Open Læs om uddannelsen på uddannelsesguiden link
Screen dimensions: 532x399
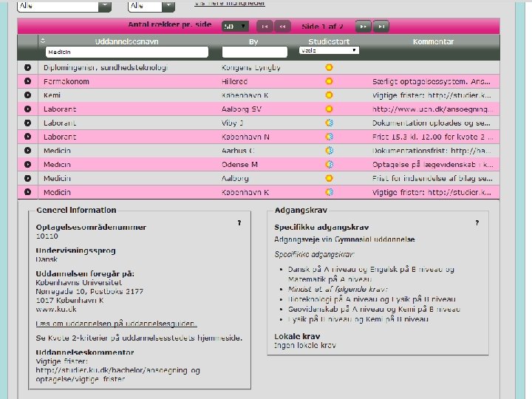(117, 324)
